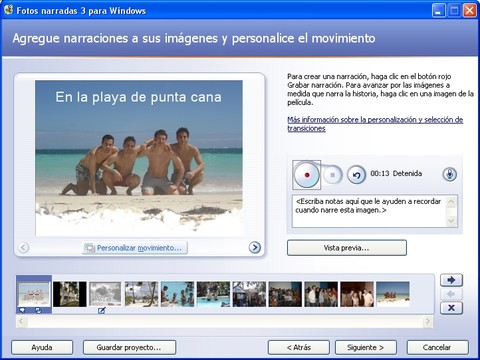480x360 pixels.
Task: Select the swimming pool thumbnail
Action: point(213,294)
